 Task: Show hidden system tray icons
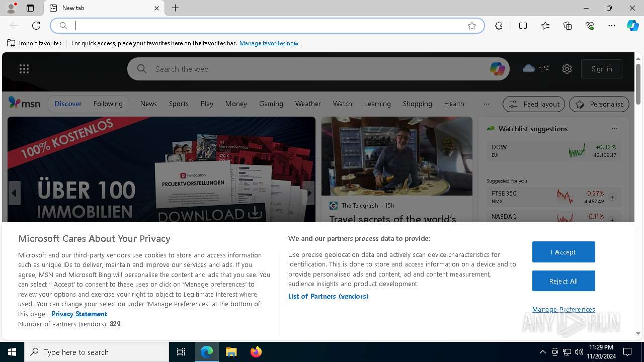pyautogui.click(x=542, y=352)
